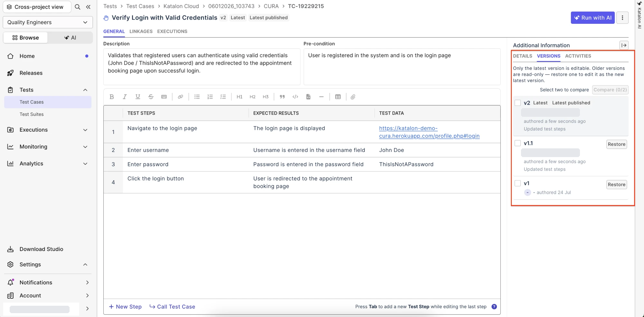Insert a hyperlink using the link icon
Screen dimensions: 644x317
tap(180, 97)
